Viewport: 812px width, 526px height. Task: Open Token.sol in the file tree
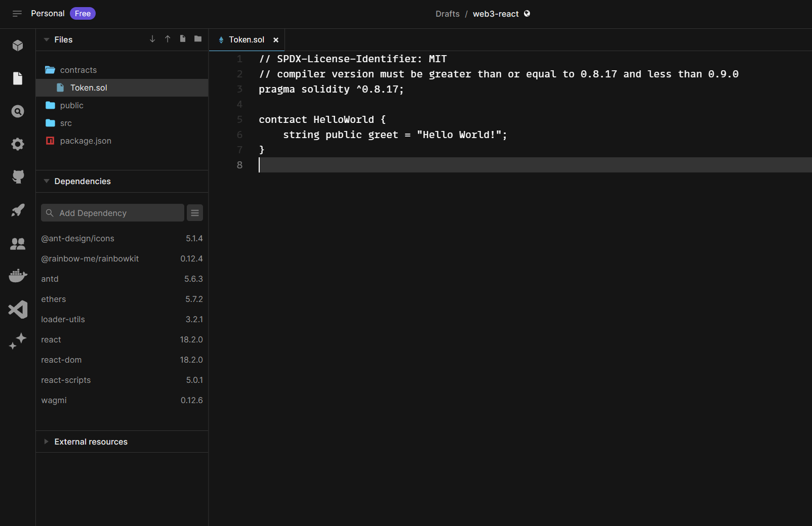tap(122, 87)
